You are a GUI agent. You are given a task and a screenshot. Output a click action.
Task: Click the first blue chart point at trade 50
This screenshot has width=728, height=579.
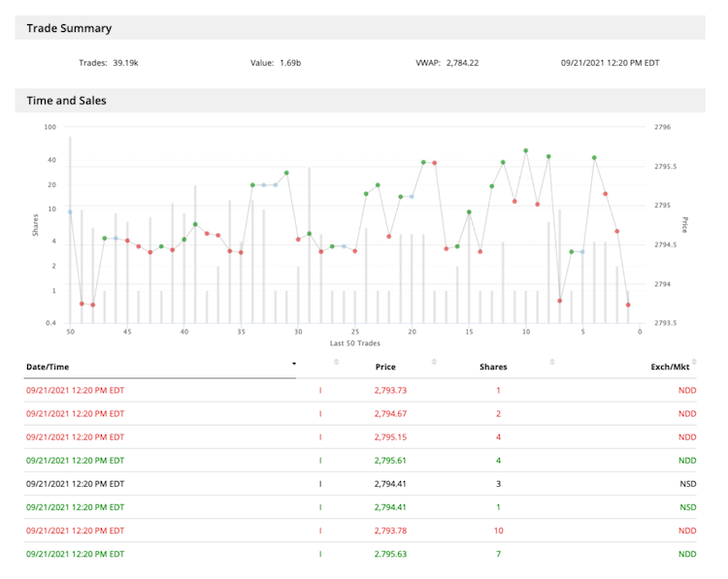(70, 211)
